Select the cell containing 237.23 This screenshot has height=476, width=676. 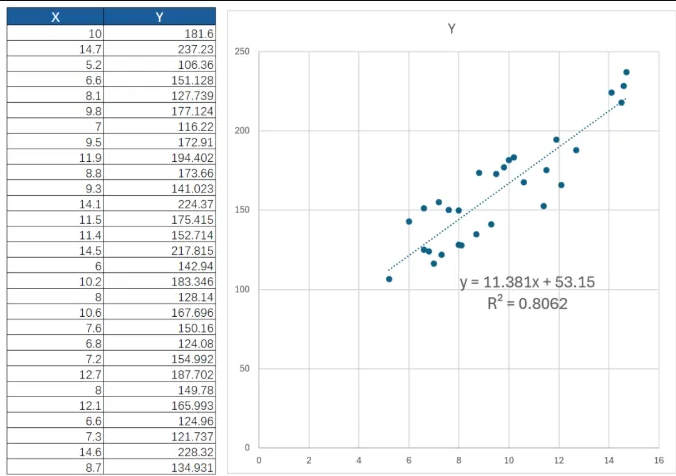click(x=160, y=49)
